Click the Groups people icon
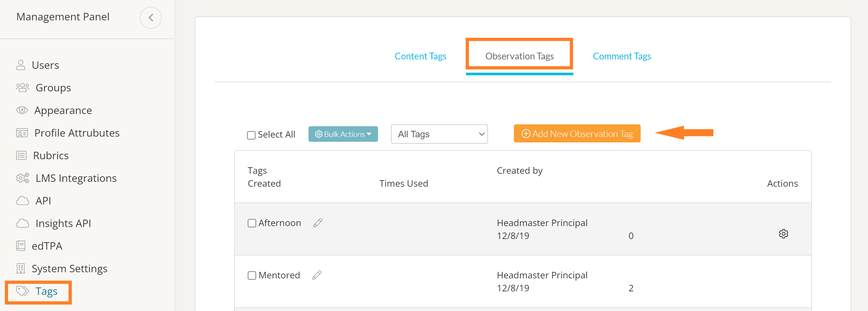 coord(23,88)
